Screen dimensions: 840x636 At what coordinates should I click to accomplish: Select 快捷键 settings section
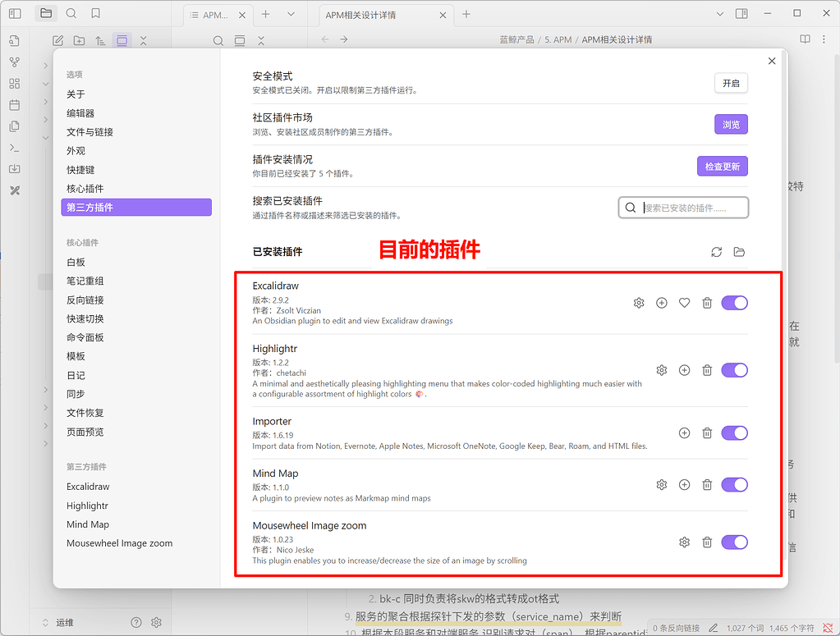(136, 170)
